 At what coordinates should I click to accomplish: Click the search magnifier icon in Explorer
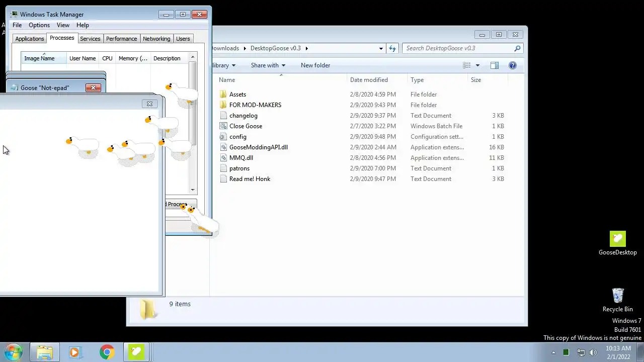coord(517,48)
